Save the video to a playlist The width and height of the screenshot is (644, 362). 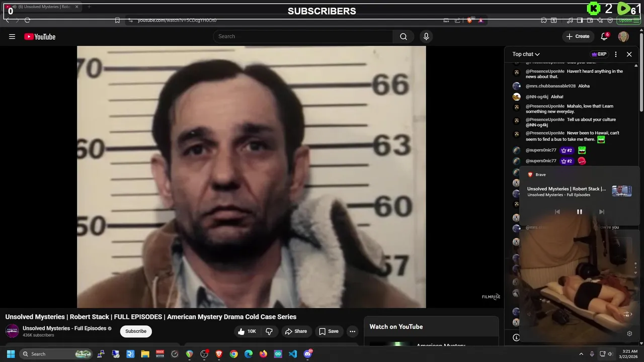pyautogui.click(x=328, y=331)
